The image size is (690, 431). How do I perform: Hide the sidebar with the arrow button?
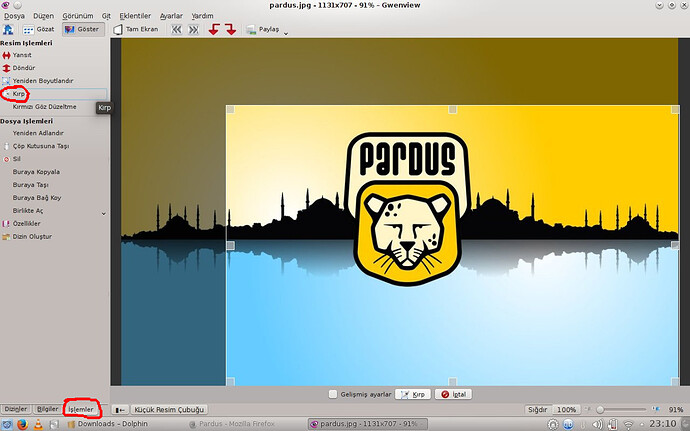[x=120, y=410]
